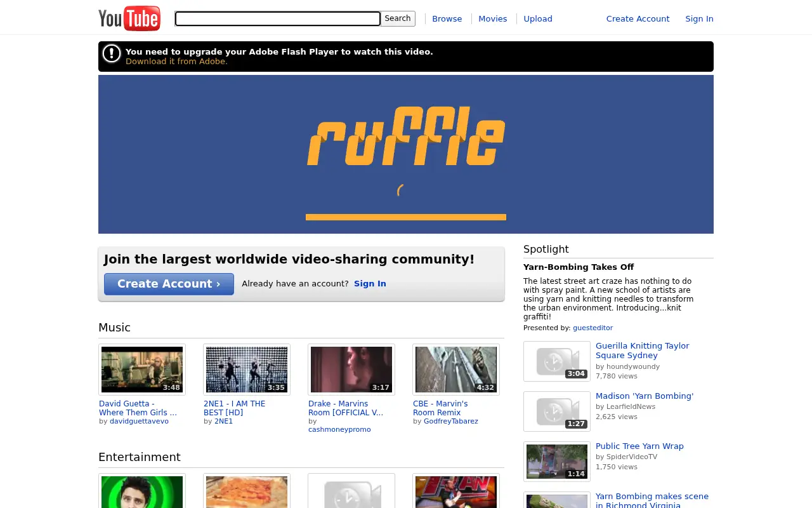
Task: Click '2,625 views' text
Action: pyautogui.click(x=617, y=417)
